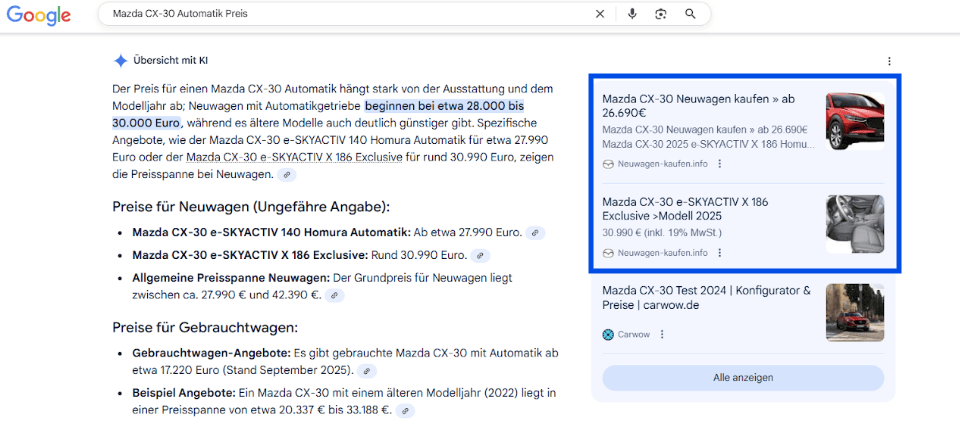
Task: Click the snippet 'Mazda CX-30 2025 e-SKYACTIV X 186 Homu...'
Action: point(708,144)
